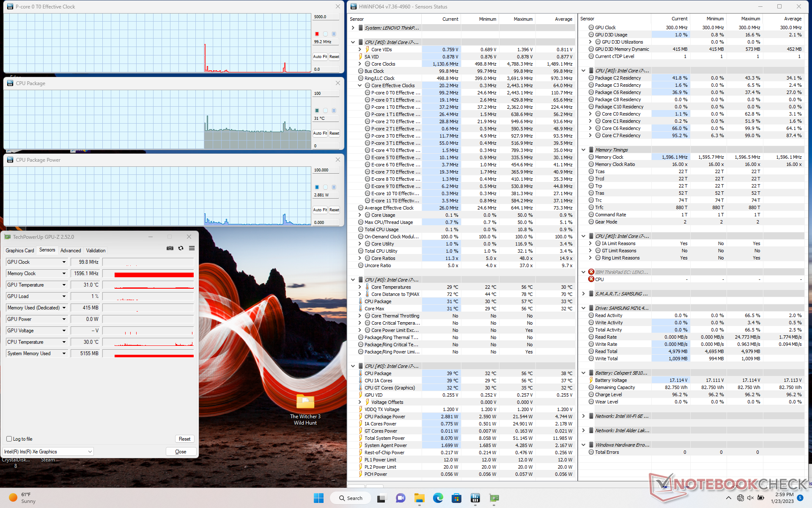Enable the Log to file checkbox
The width and height of the screenshot is (812, 508).
pos(9,439)
